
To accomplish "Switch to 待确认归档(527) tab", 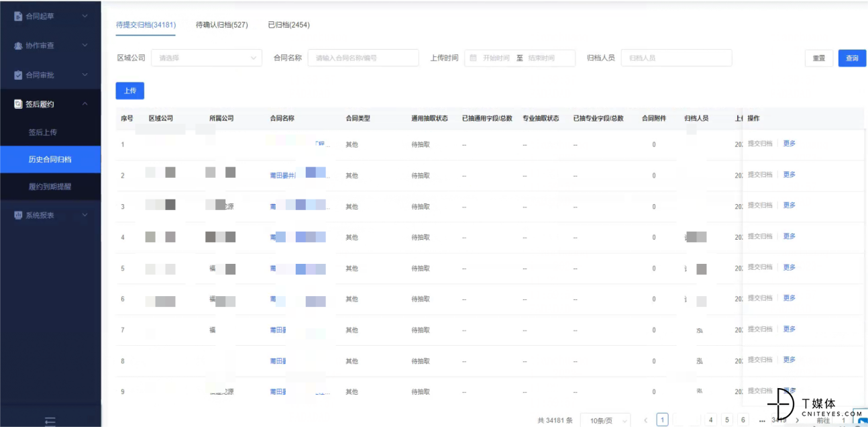I will click(222, 25).
